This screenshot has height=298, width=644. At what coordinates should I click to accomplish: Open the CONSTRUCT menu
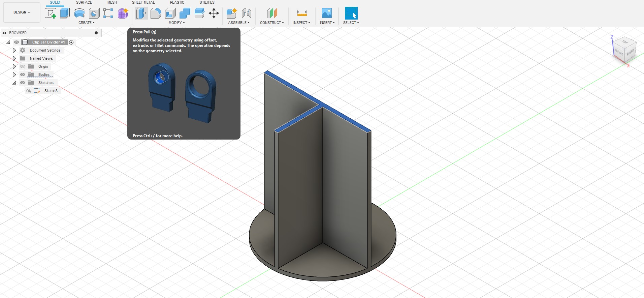[271, 23]
